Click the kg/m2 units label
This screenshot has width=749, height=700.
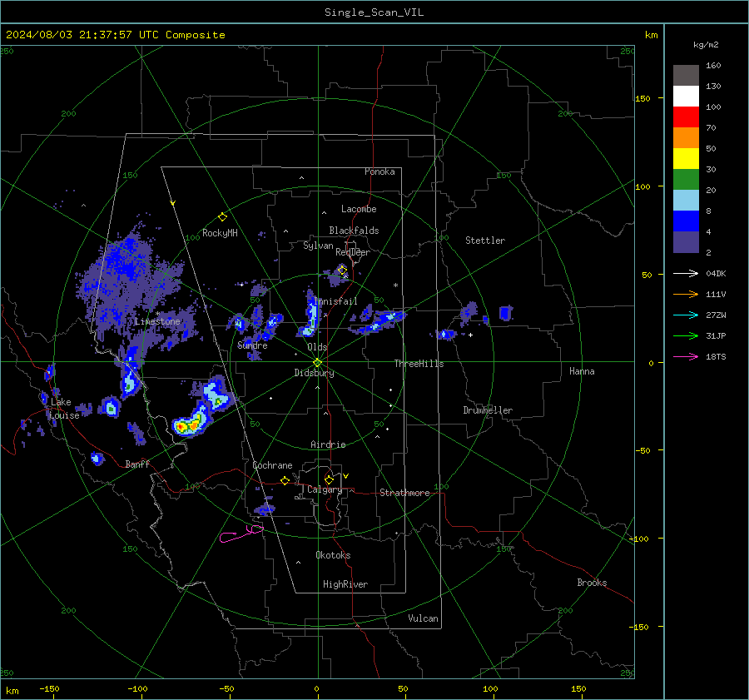pyautogui.click(x=706, y=45)
